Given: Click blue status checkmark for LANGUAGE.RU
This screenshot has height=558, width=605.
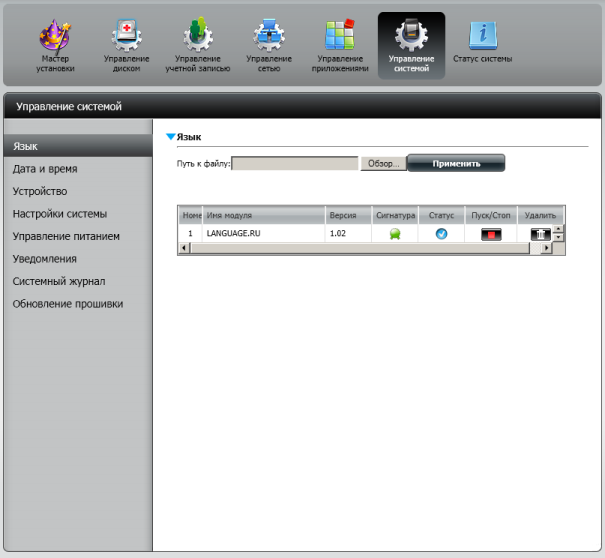Looking at the screenshot, I should 441,234.
